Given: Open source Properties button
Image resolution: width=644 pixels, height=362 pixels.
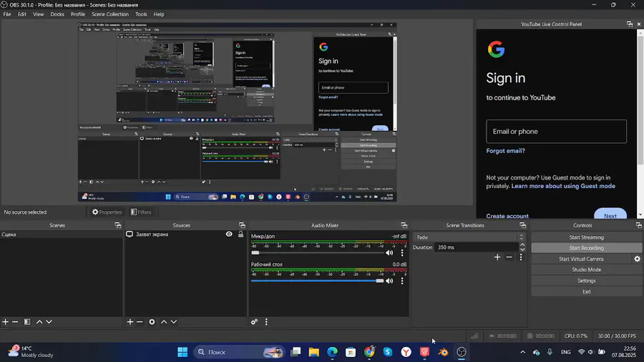Looking at the screenshot, I should (107, 212).
